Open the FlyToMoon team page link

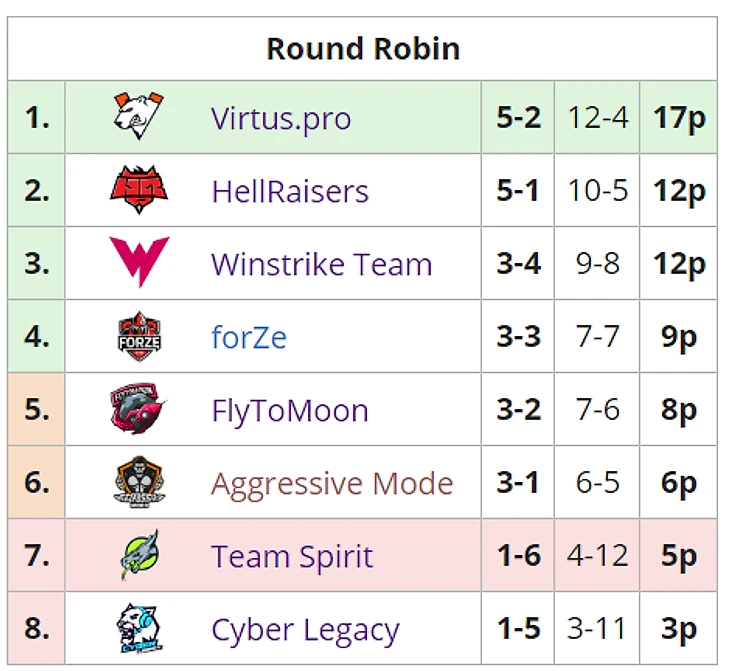tap(290, 411)
